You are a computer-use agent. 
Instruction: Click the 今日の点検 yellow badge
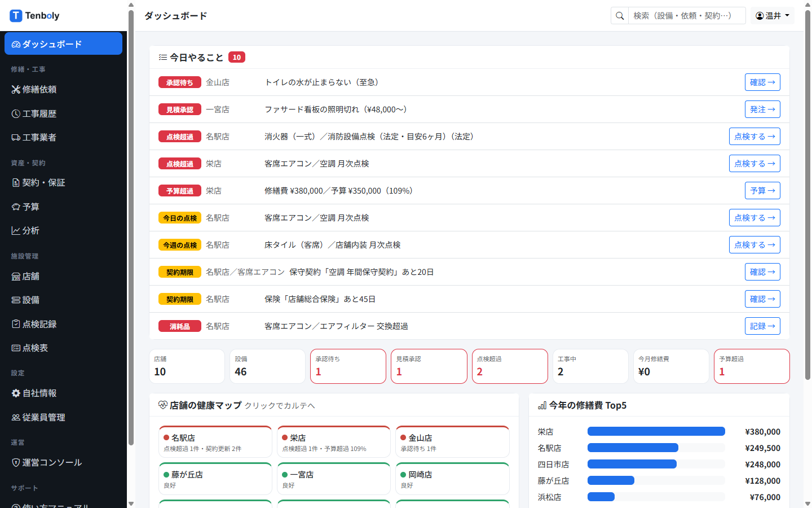[x=180, y=218]
